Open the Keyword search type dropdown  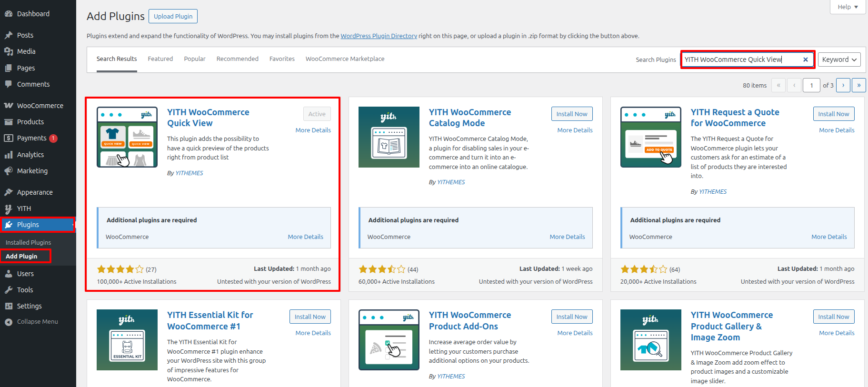839,60
